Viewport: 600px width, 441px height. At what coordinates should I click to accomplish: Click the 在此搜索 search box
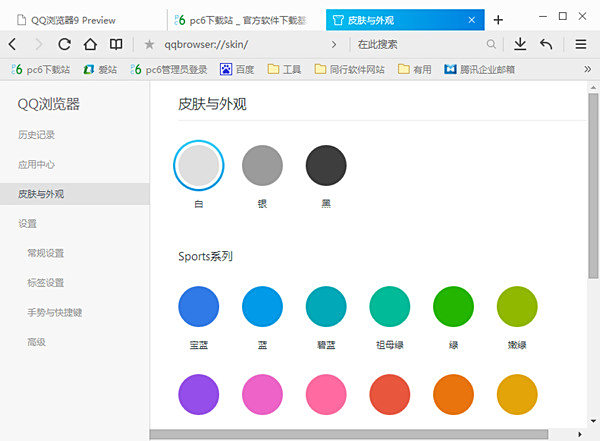(421, 44)
